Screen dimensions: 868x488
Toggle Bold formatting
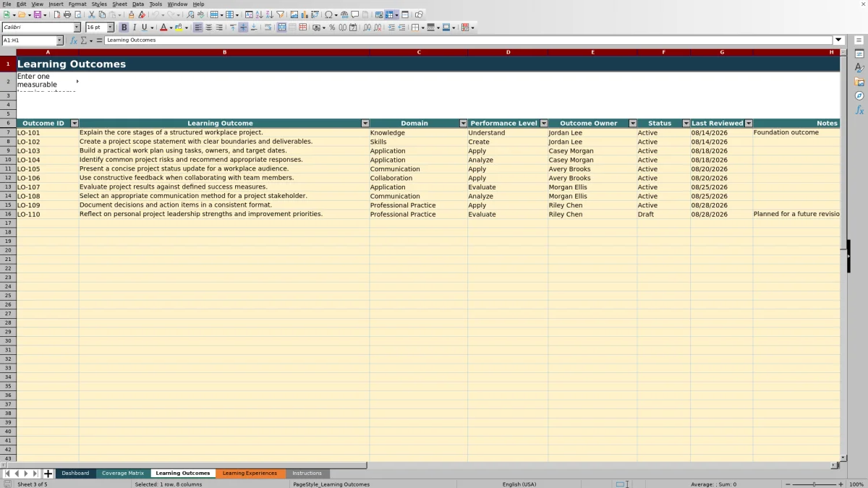(x=124, y=27)
